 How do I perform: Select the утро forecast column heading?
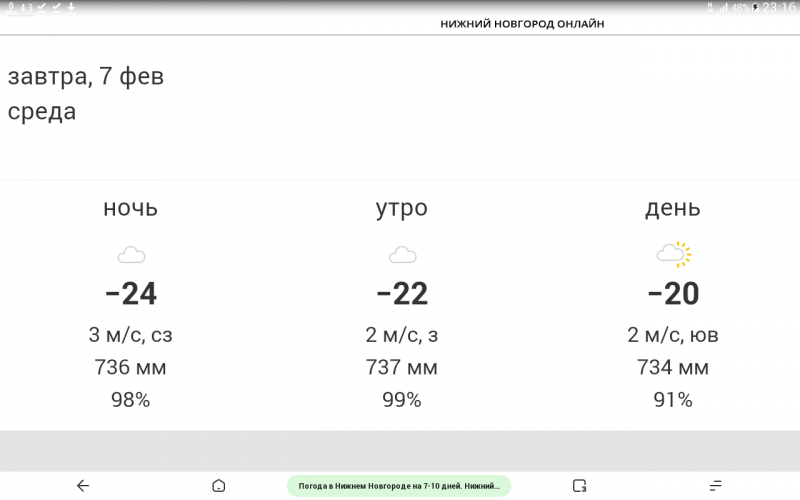click(402, 209)
